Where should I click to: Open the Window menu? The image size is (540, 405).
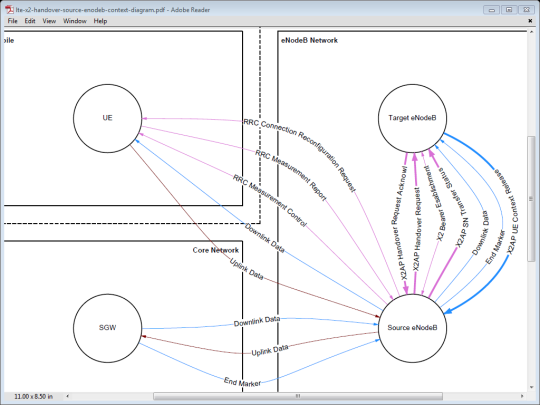[75, 21]
